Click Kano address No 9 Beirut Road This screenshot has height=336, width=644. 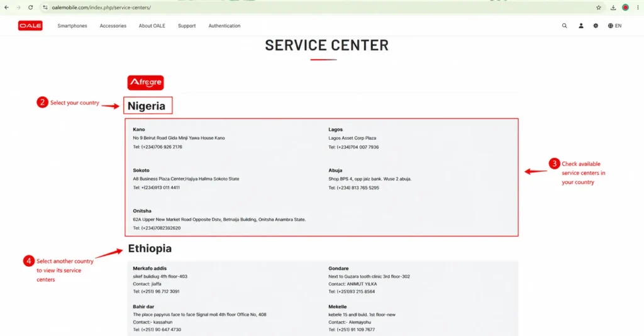[x=179, y=138]
